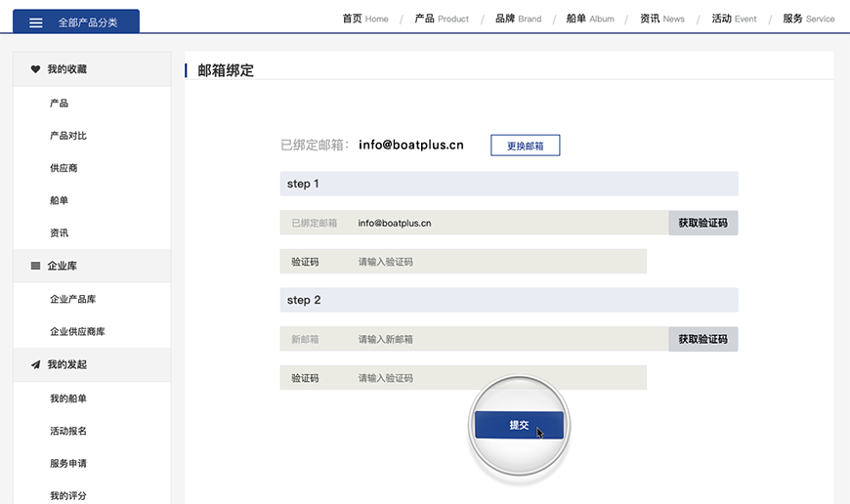The height and width of the screenshot is (504, 850).
Task: Click 获取验证码 for the bound email
Action: (x=702, y=223)
